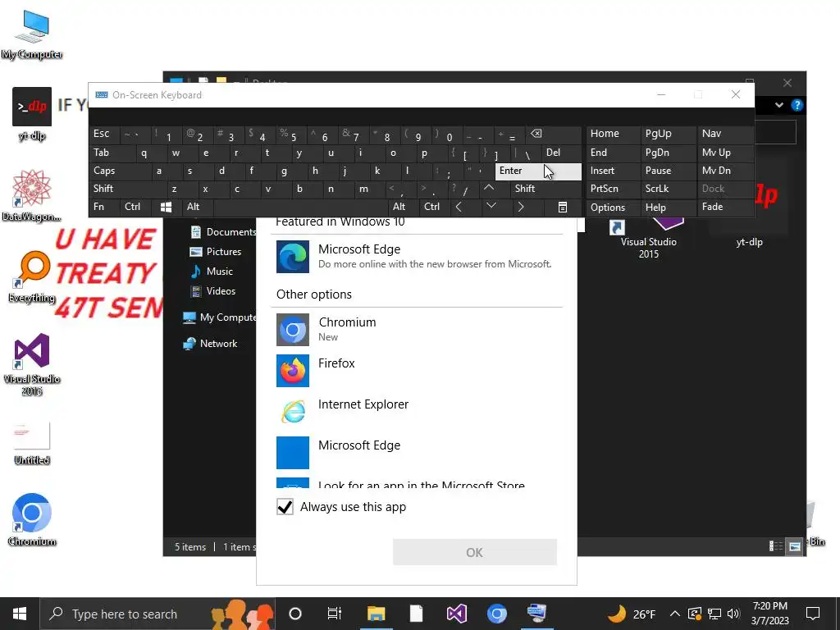Open Visual Studio 2015 desktop shortcut on left

(x=32, y=364)
